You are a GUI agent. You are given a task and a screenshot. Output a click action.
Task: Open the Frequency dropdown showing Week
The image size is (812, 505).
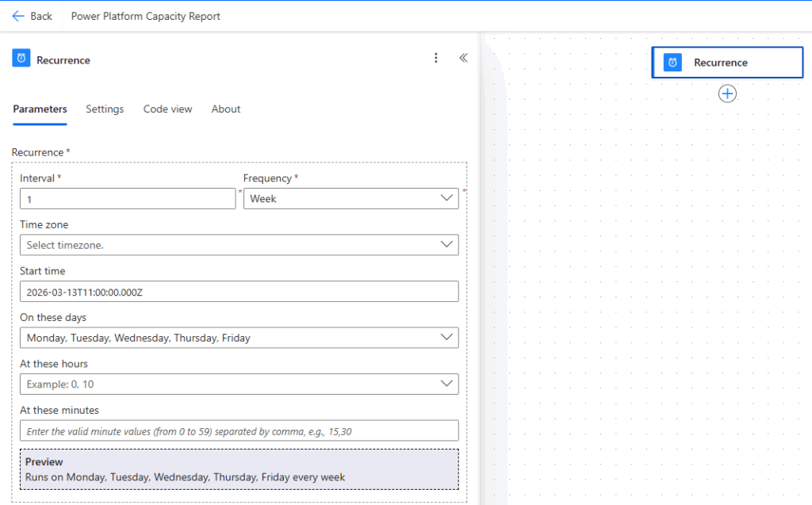351,199
